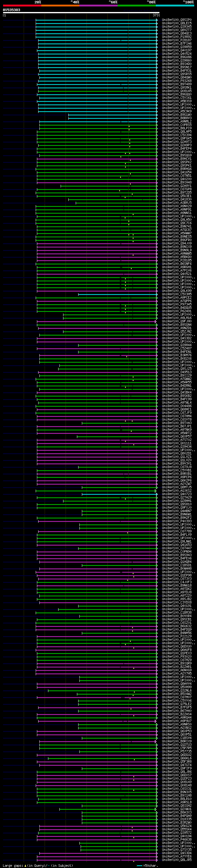Screen dimensions: 197x868
Task: Select label UniRef100_Q9LK99
Action: [x=177, y=291]
